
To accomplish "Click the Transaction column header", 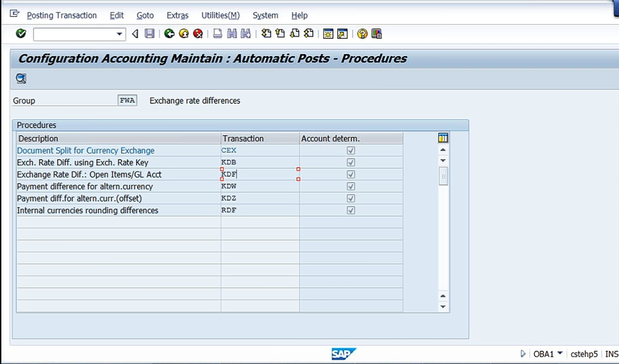I will (x=260, y=138).
